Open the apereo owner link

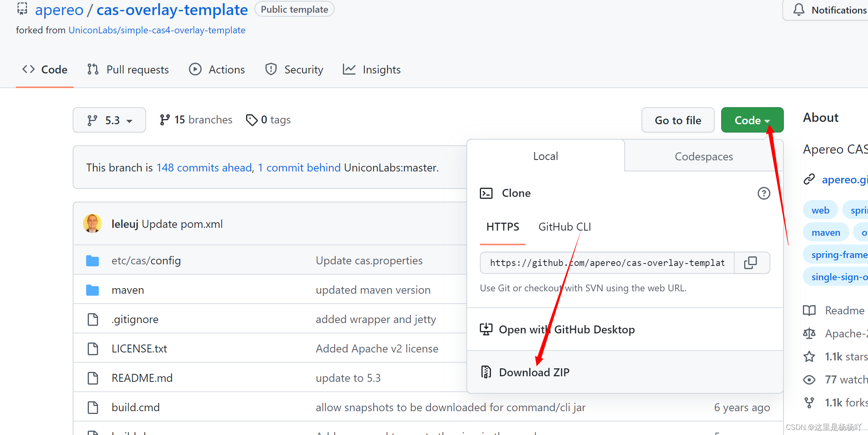click(x=59, y=10)
